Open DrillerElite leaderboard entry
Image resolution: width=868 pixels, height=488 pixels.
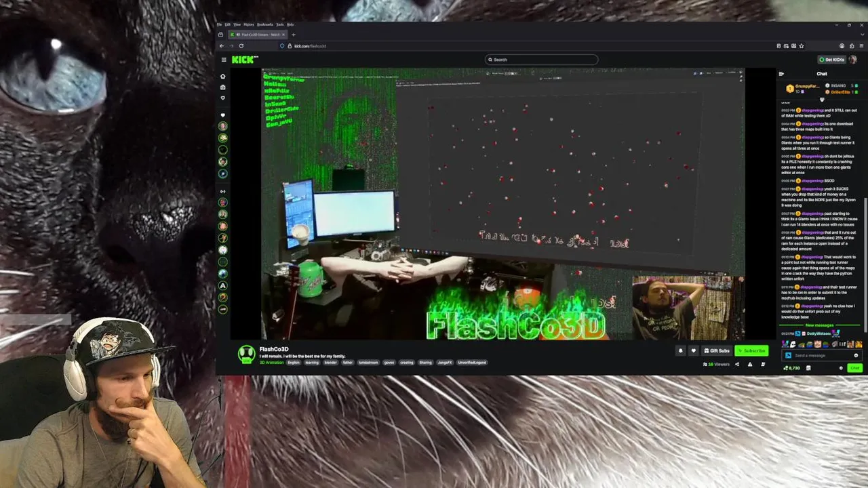pyautogui.click(x=840, y=91)
